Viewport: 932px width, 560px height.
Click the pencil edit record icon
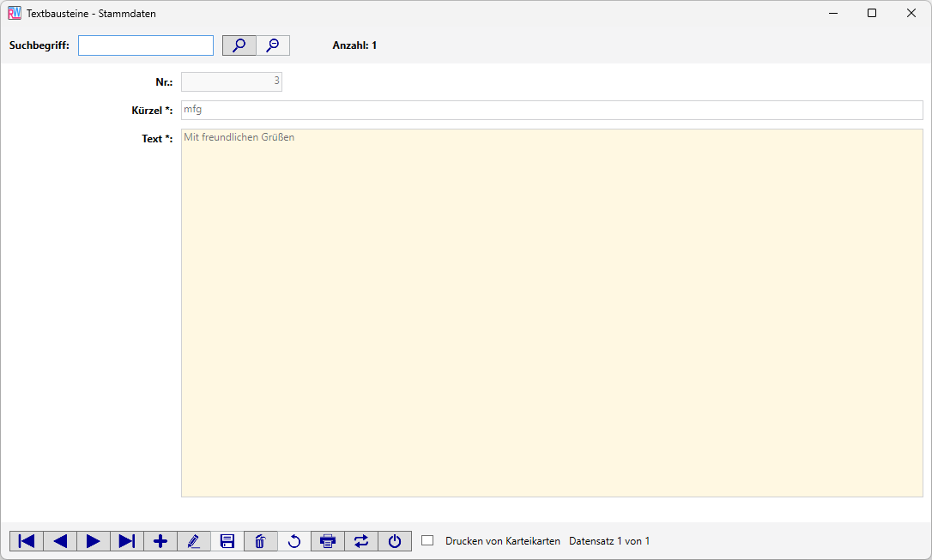point(194,541)
